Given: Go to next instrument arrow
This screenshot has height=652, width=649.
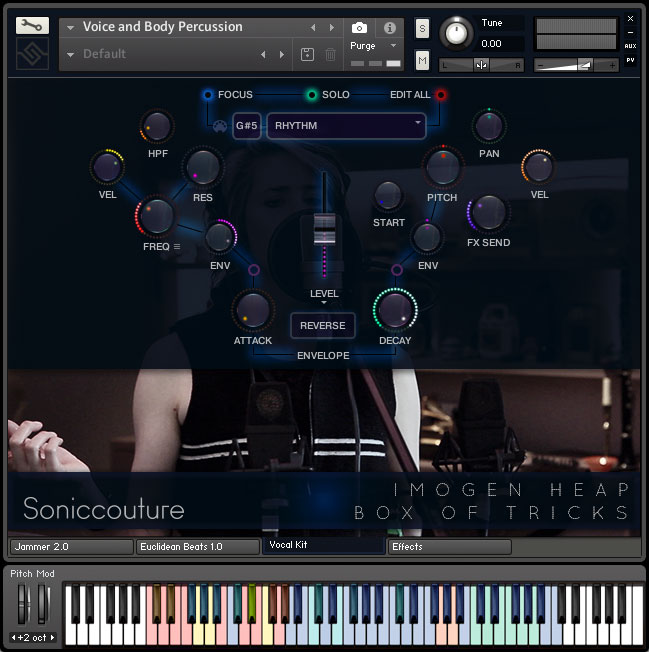Looking at the screenshot, I should click(x=332, y=27).
